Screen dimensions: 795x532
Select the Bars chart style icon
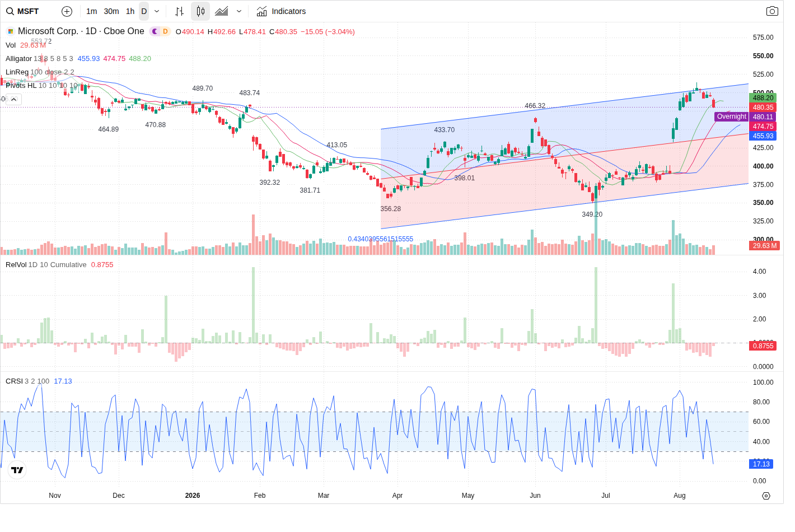tap(179, 11)
